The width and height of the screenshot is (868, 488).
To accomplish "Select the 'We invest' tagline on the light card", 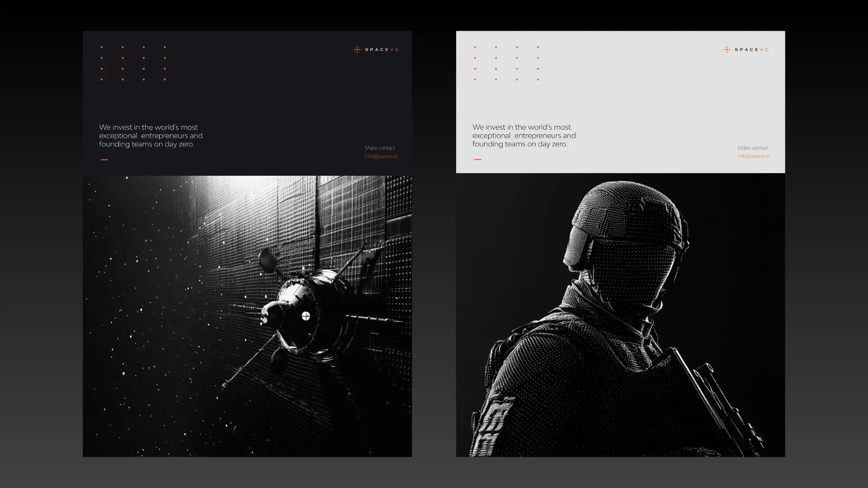I will 524,136.
